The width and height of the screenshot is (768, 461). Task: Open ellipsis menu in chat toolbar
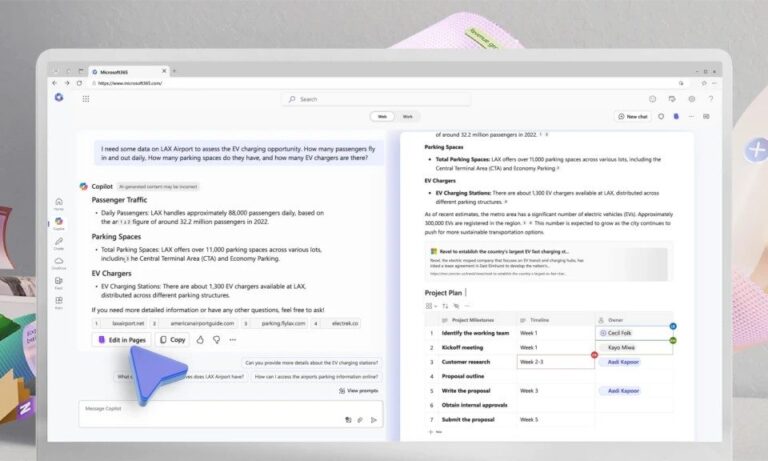coord(691,117)
